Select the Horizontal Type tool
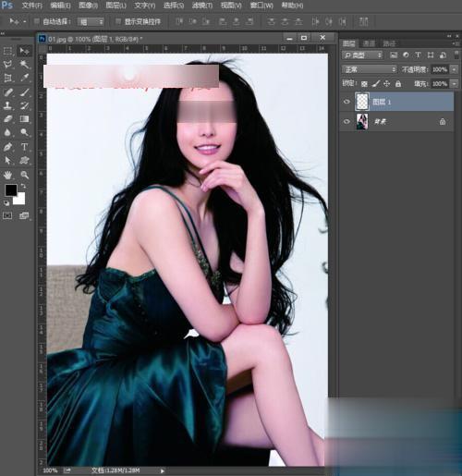Screen dimensions: 462x476 point(24,147)
